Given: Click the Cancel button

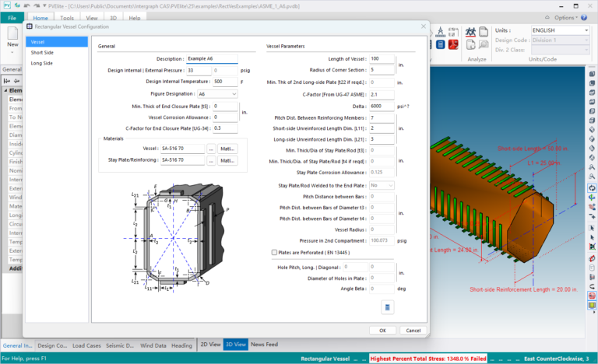Looking at the screenshot, I should 413,331.
